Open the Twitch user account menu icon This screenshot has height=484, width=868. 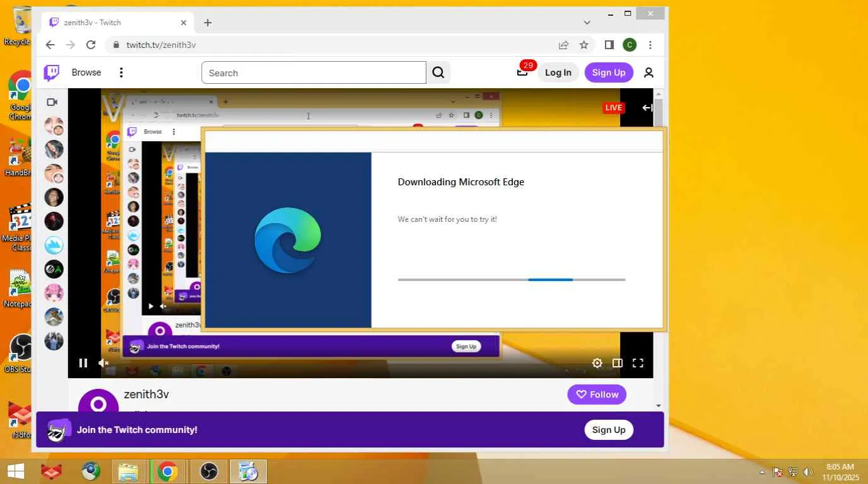pos(648,72)
